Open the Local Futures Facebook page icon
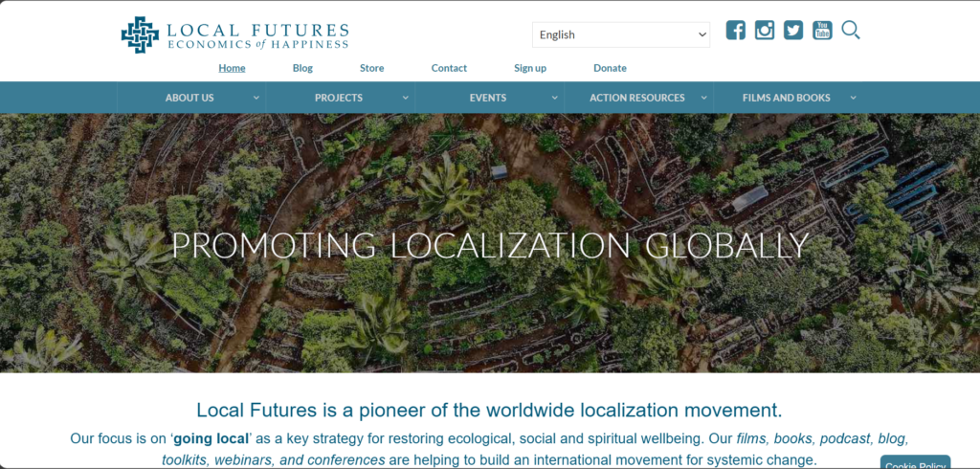980x469 pixels. [x=736, y=30]
